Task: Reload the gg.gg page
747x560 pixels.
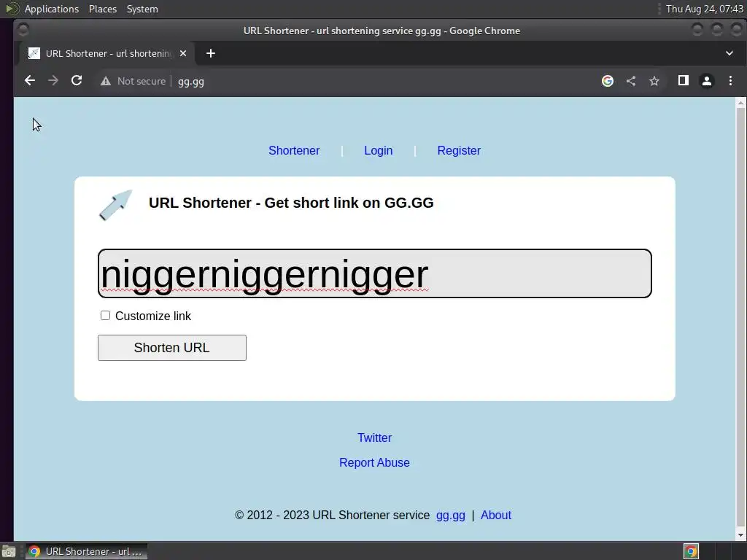Action: (77, 81)
